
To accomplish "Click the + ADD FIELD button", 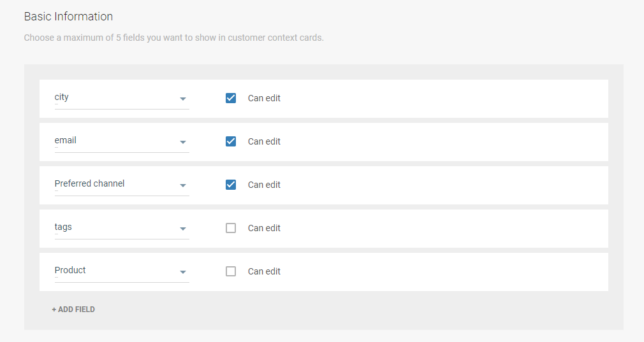I will [x=73, y=310].
